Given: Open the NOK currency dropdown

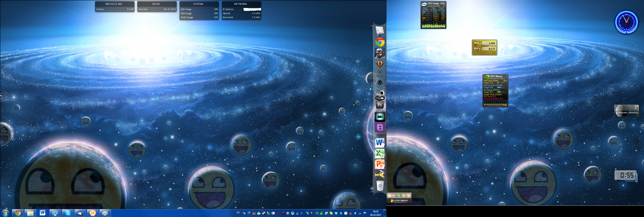Looking at the screenshot, I should tap(477, 43).
